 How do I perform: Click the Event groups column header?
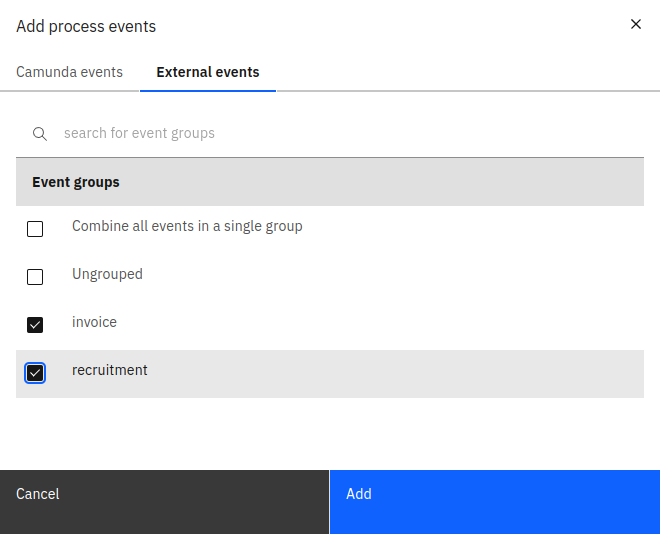(76, 182)
